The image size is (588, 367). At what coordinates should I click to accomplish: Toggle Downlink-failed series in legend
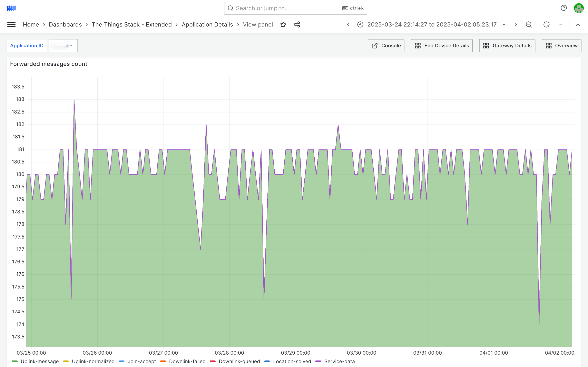[187, 361]
